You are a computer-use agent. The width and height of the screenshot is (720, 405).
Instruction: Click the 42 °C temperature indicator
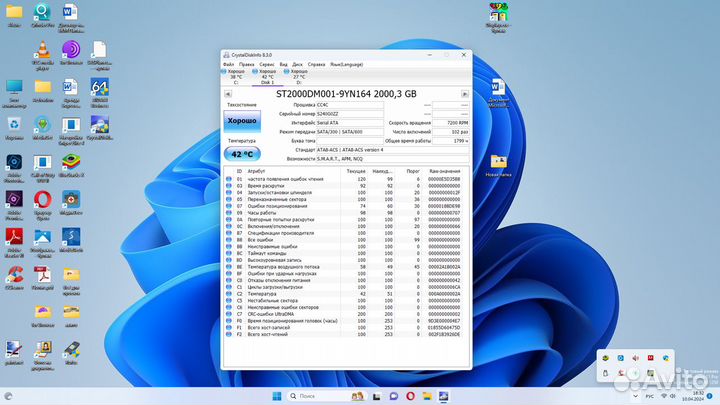tap(241, 154)
